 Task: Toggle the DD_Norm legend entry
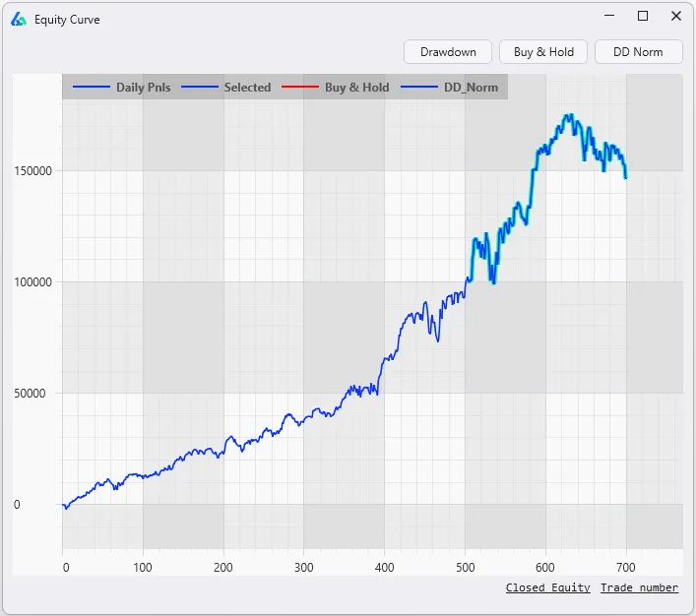coord(471,88)
